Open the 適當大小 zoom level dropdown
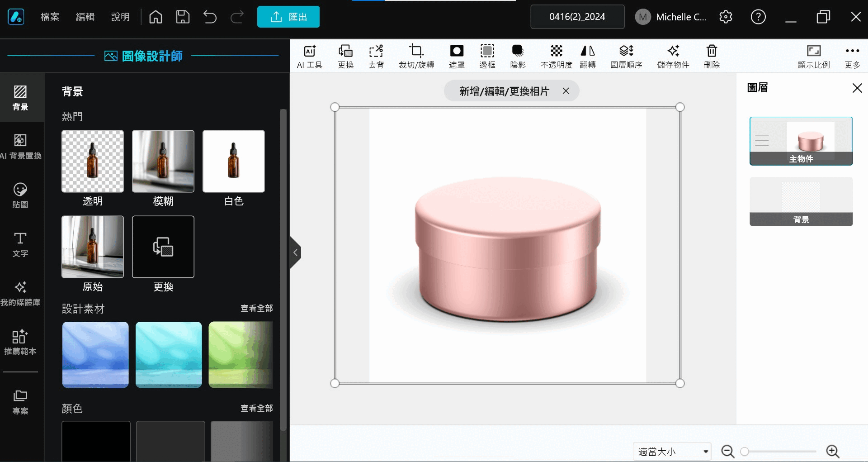868x462 pixels. coord(671,451)
